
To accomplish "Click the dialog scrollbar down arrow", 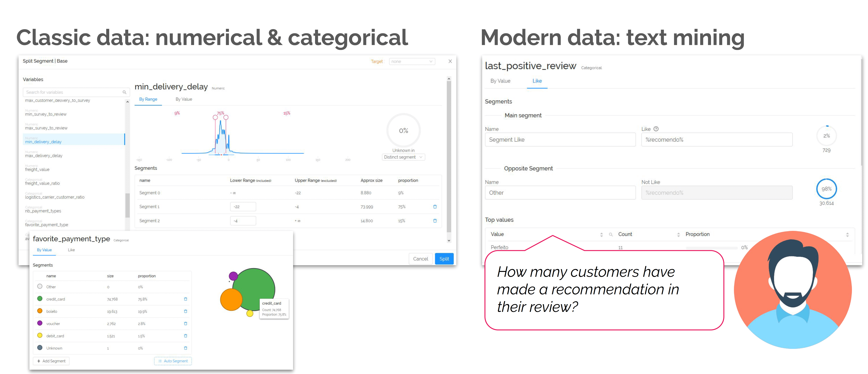I will pyautogui.click(x=449, y=240).
